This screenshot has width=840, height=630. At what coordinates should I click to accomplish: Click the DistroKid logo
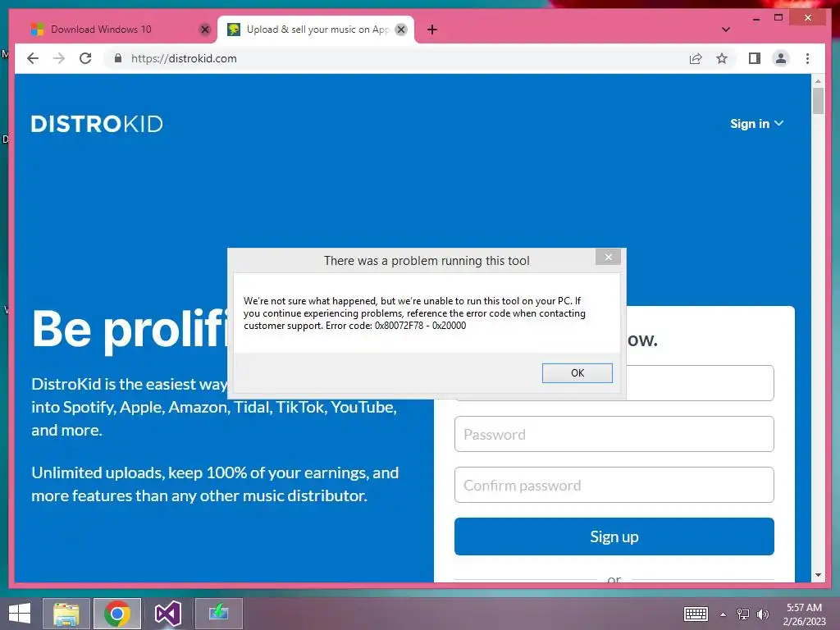tap(97, 124)
